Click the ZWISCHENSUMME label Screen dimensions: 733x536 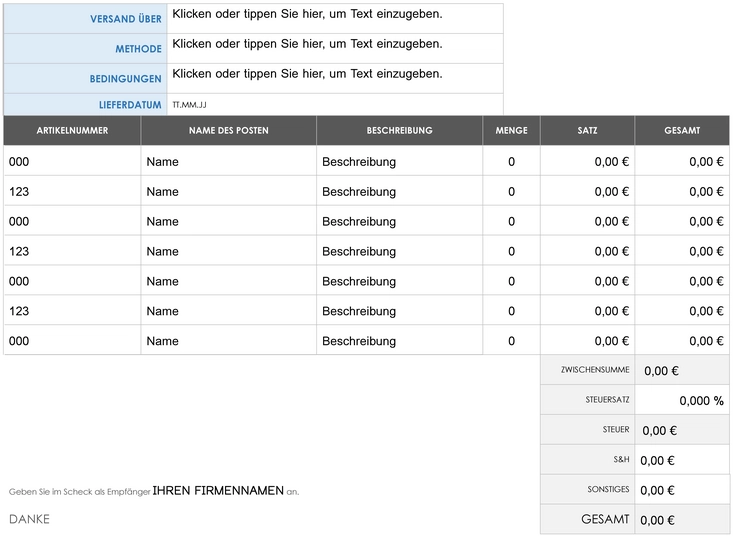595,370
